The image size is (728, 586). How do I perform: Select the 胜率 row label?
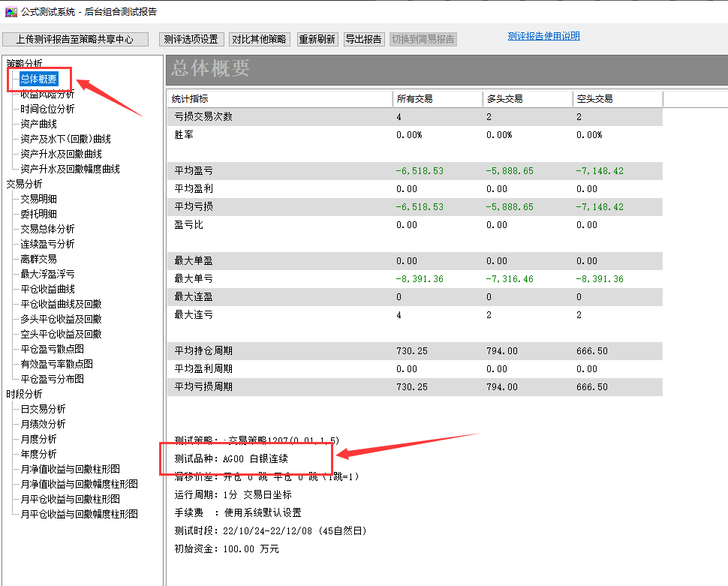(x=184, y=134)
